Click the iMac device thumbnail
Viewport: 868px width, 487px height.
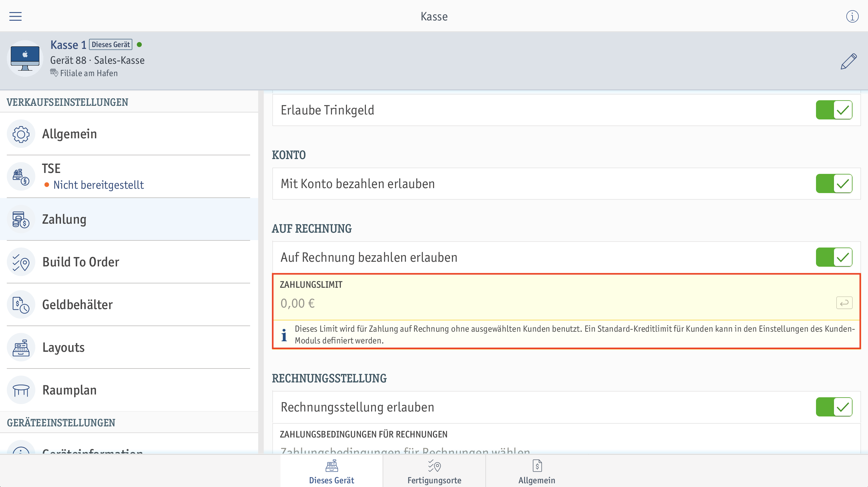25,58
